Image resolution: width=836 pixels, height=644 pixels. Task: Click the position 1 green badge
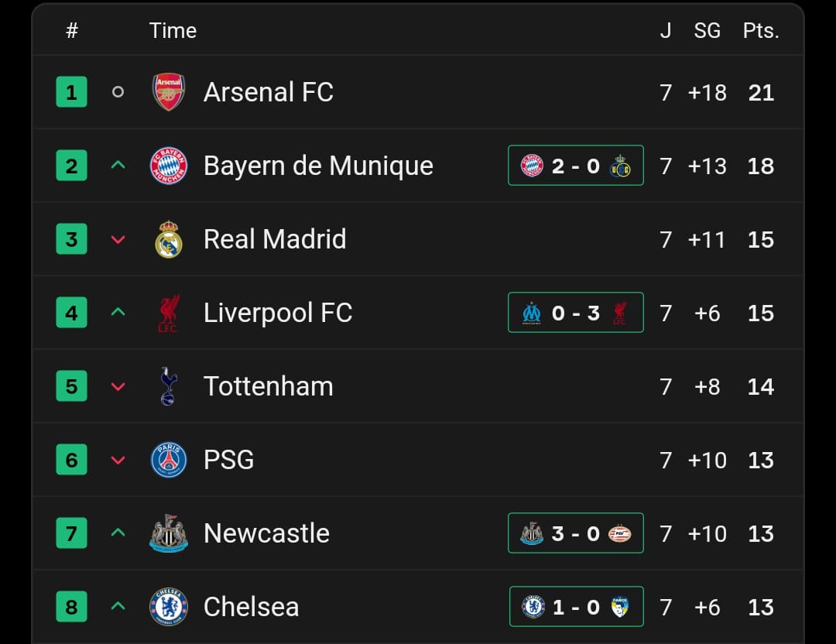pyautogui.click(x=71, y=92)
